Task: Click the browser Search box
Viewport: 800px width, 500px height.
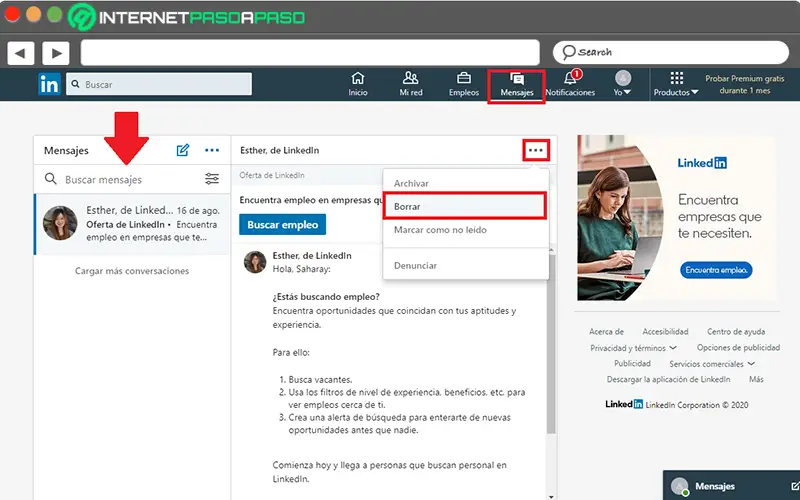Action: pos(671,52)
